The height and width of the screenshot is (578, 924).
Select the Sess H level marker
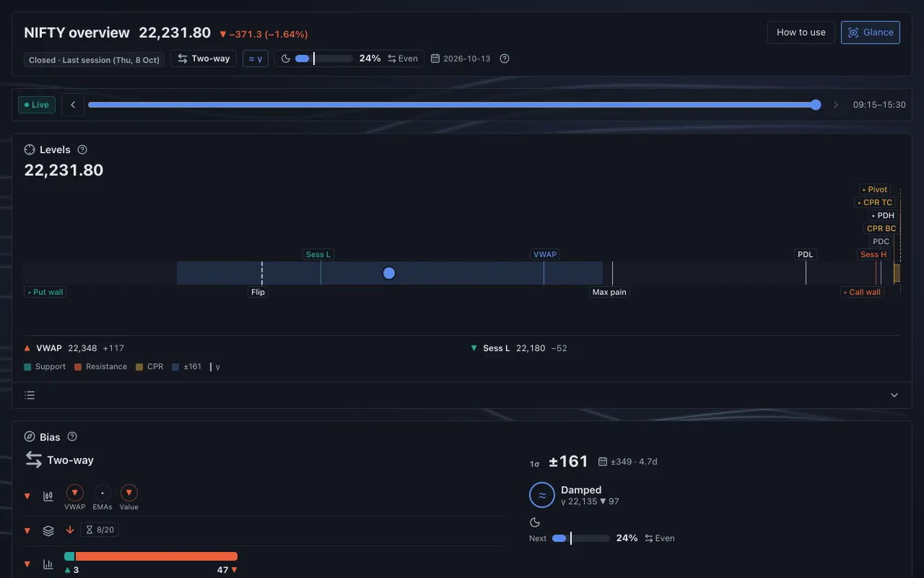click(873, 254)
